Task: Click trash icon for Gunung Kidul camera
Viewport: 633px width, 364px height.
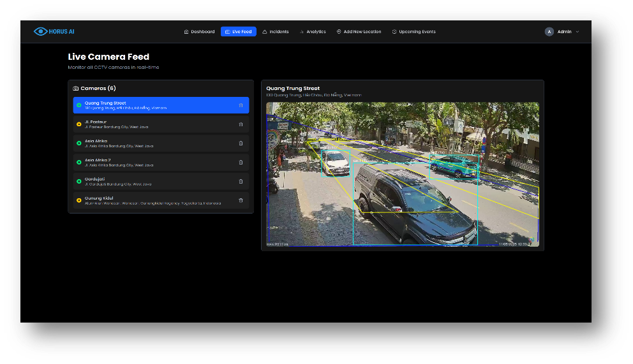Action: pos(241,200)
